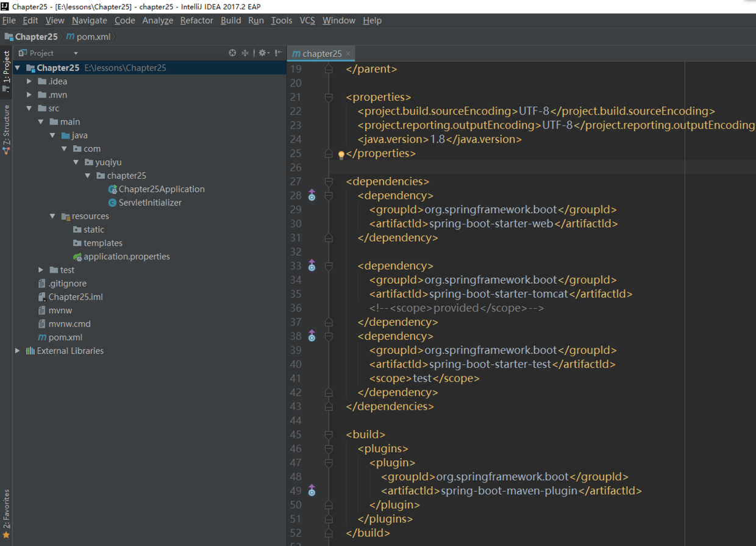This screenshot has height=546, width=756.
Task: Select application.properties Spring config file
Action: coord(126,256)
